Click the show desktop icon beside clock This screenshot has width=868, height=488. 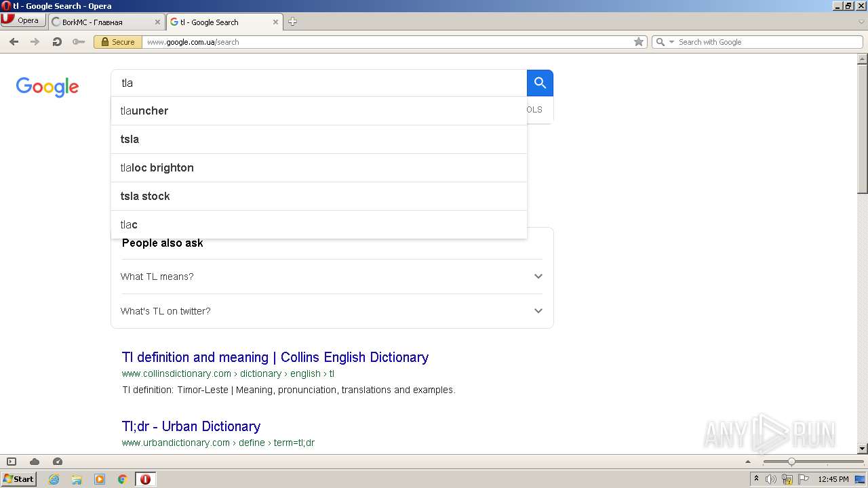861,479
